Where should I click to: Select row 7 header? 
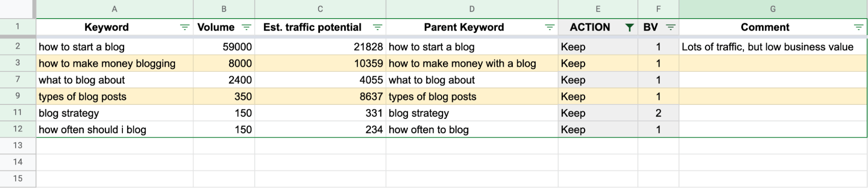pyautogui.click(x=18, y=80)
